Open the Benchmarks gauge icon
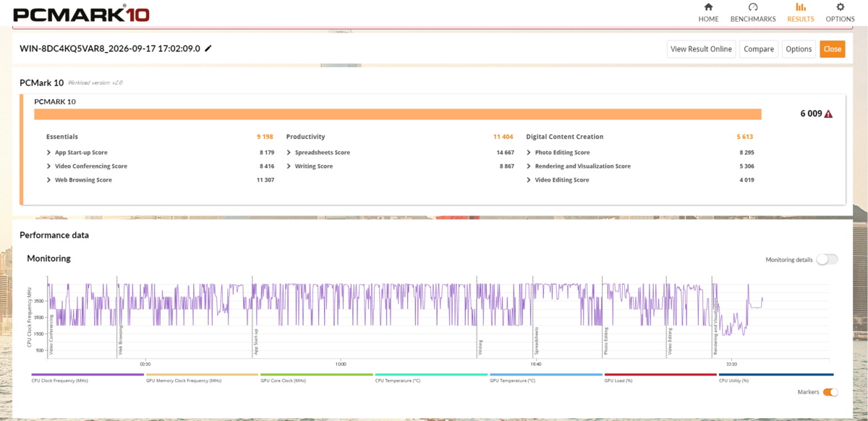The image size is (868, 421). (752, 7)
